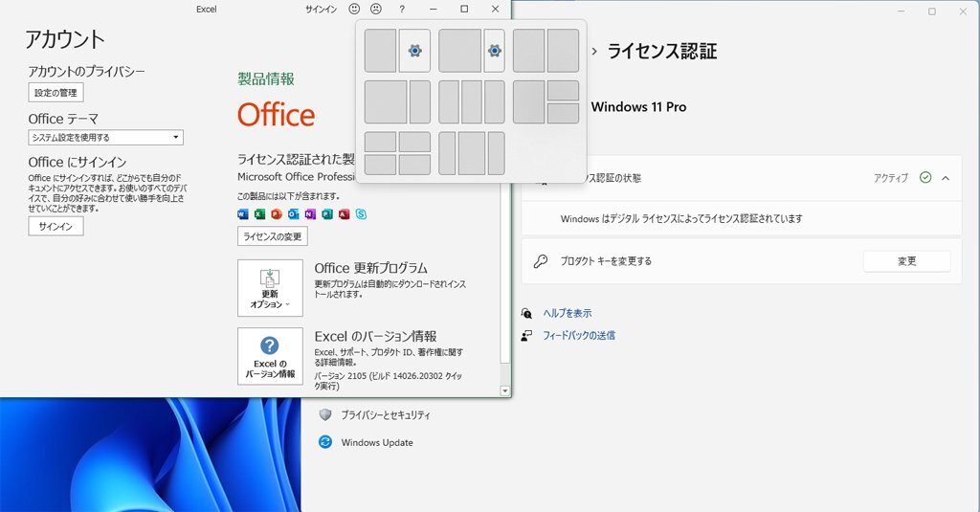Click the プロダクト キーを変更する label
The height and width of the screenshot is (512, 980).
606,261
